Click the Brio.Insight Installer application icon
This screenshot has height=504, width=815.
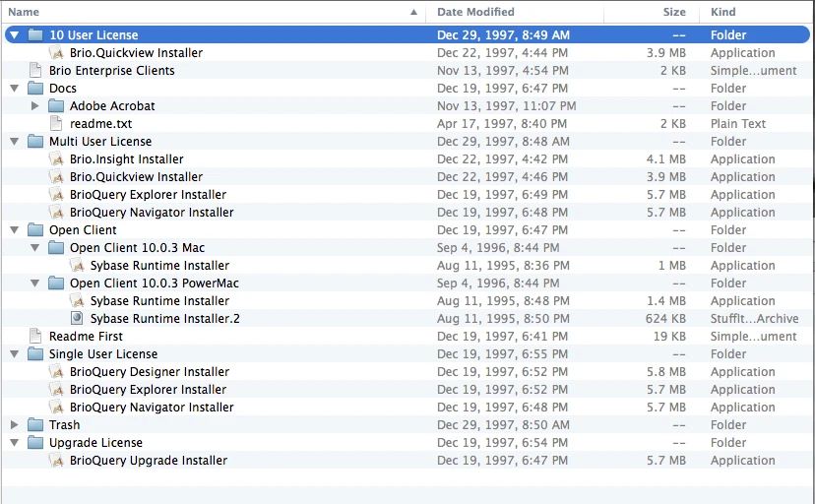coord(56,159)
